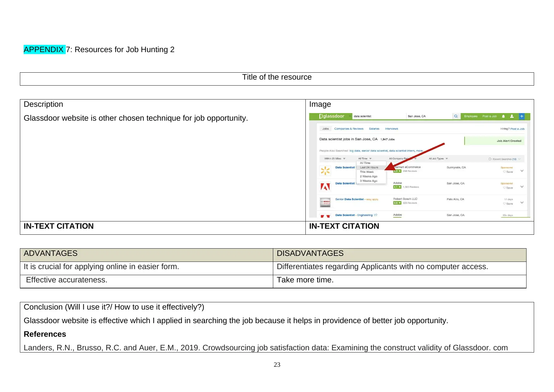Open the notifications bell icon
Screen dimensions: 554x392
pyautogui.click(x=503, y=116)
